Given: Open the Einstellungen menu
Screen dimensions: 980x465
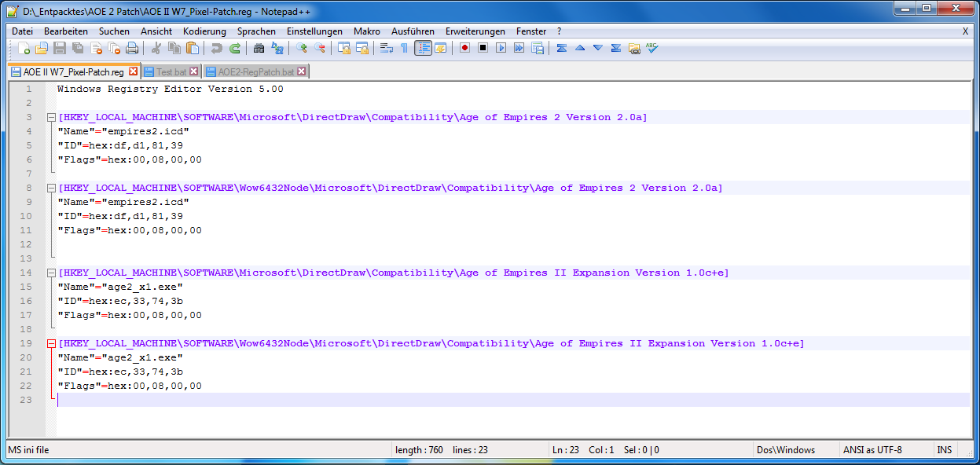Looking at the screenshot, I should tap(314, 31).
